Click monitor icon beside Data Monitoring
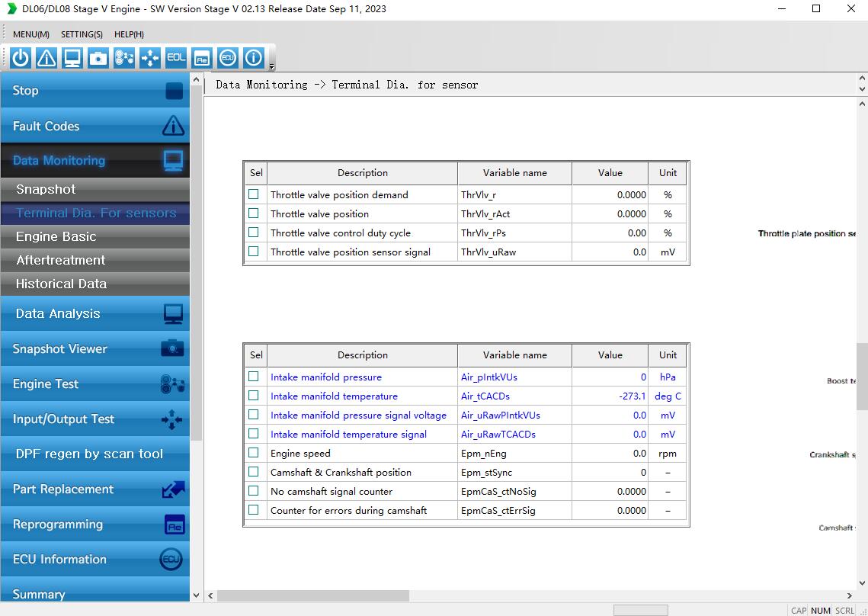This screenshot has width=868, height=616. (x=173, y=161)
